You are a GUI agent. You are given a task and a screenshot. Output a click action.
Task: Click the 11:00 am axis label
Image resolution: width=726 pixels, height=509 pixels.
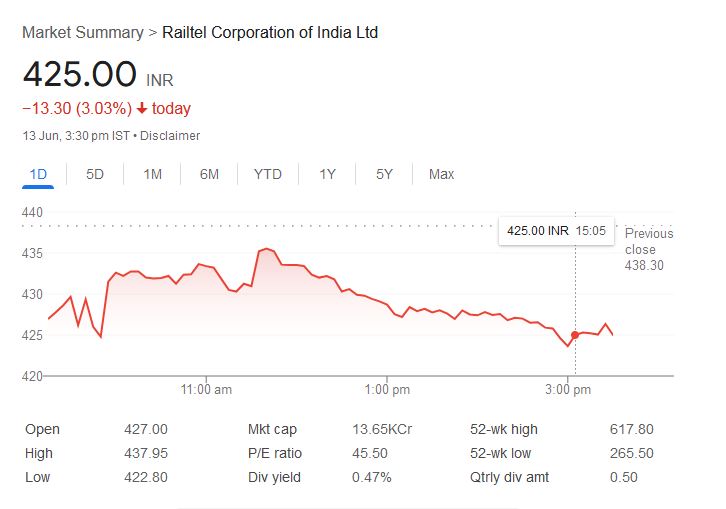tap(208, 389)
